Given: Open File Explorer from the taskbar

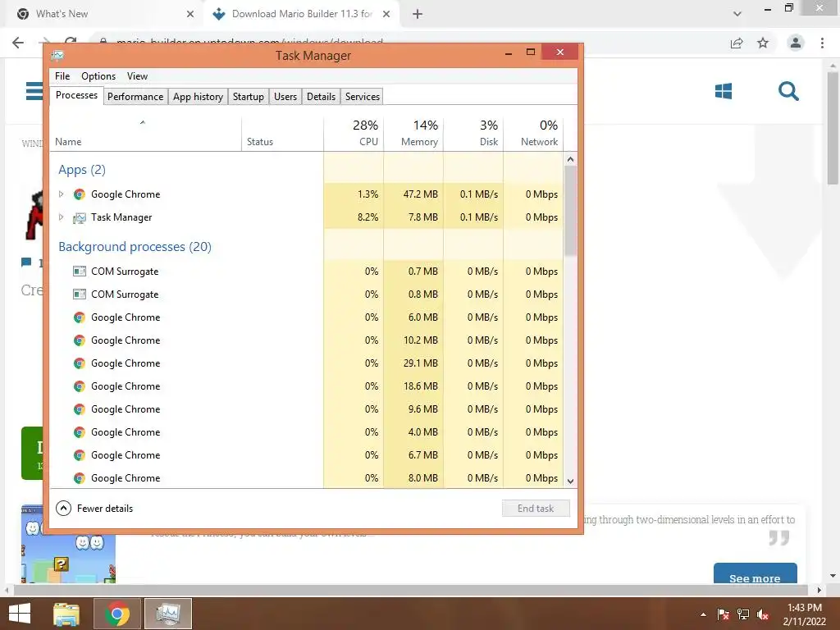Looking at the screenshot, I should click(x=66, y=614).
